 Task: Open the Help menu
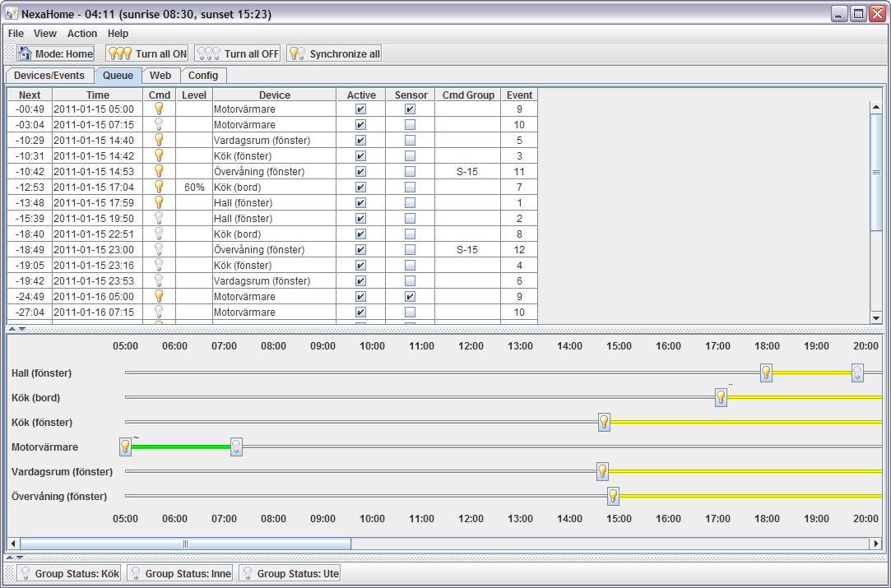click(118, 34)
